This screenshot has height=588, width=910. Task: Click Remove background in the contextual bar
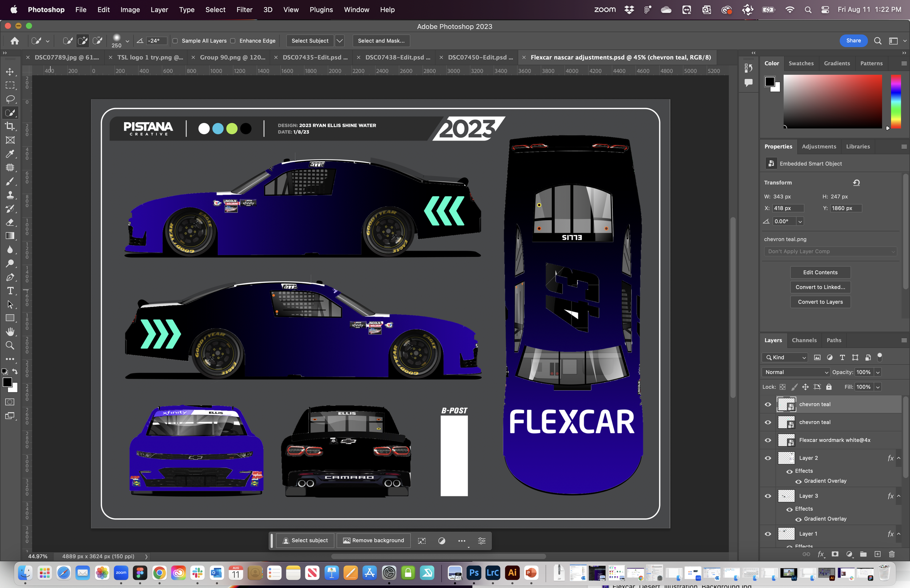[x=373, y=540]
